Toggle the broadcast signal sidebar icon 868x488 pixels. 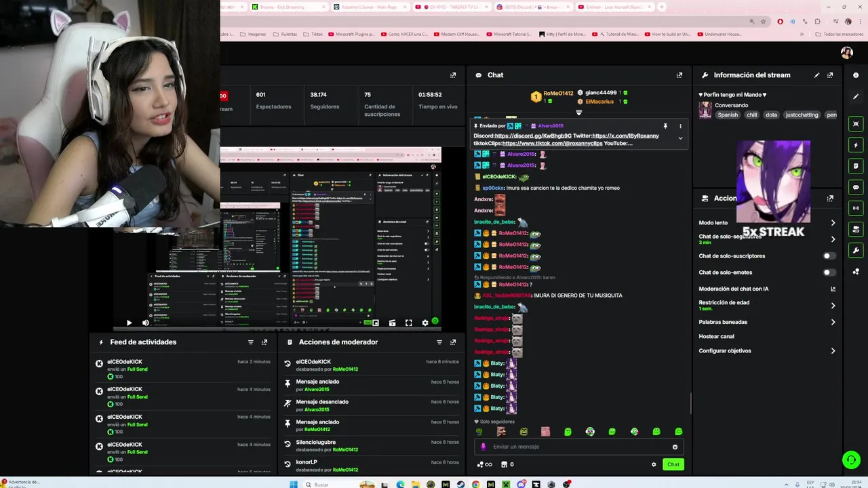tap(856, 208)
